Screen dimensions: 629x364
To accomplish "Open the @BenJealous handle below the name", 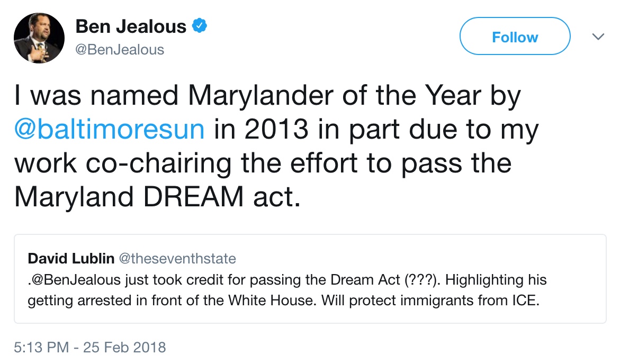I will click(x=120, y=50).
